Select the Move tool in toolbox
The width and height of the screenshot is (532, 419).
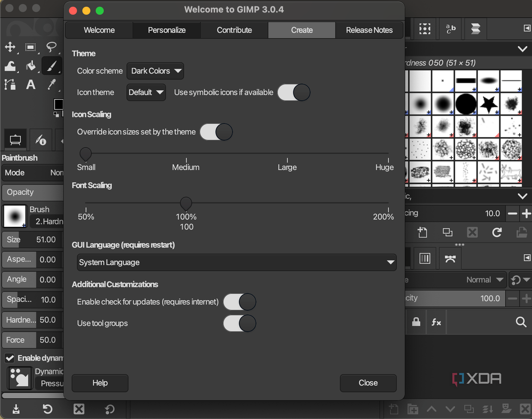10,47
